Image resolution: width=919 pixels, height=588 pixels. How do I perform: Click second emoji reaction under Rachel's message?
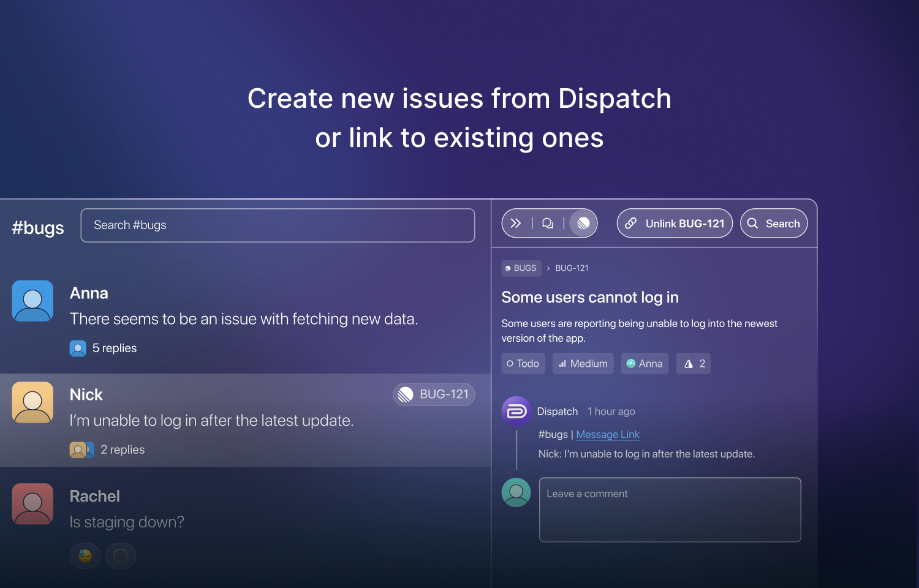(121, 556)
